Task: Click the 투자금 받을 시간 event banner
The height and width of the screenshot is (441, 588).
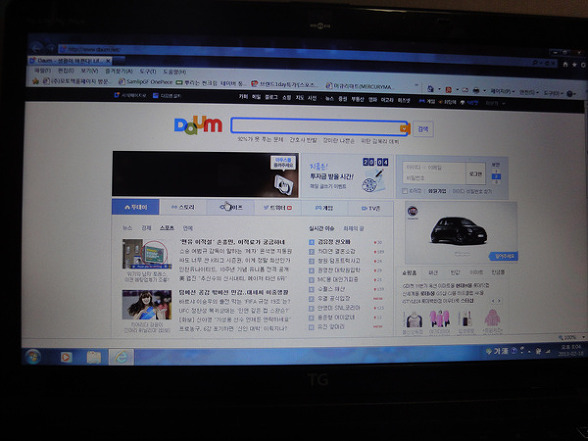Action: (347, 176)
